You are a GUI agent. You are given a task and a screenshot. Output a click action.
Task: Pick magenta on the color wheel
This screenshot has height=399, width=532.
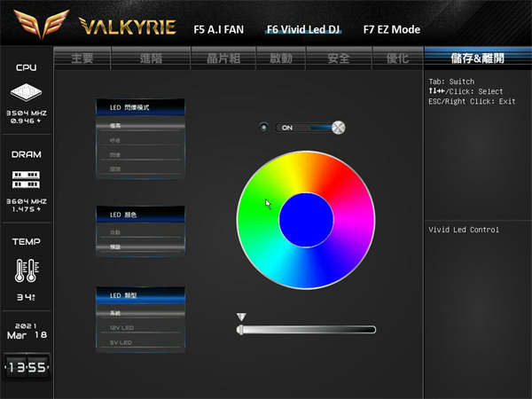pos(355,221)
